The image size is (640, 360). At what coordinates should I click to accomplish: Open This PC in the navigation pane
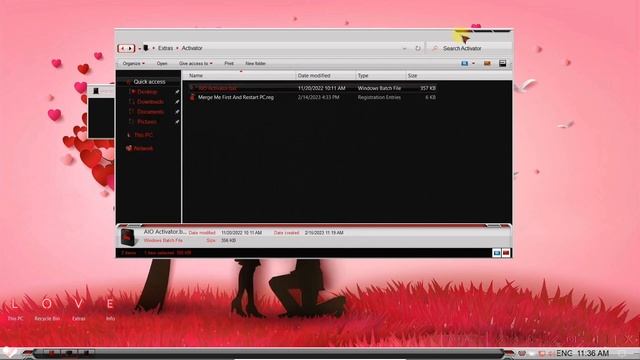coord(143,135)
